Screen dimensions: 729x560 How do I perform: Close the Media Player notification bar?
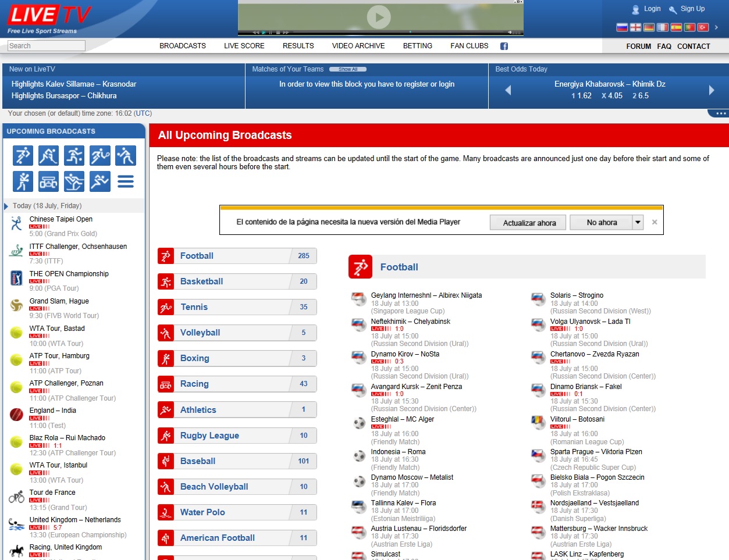click(655, 222)
